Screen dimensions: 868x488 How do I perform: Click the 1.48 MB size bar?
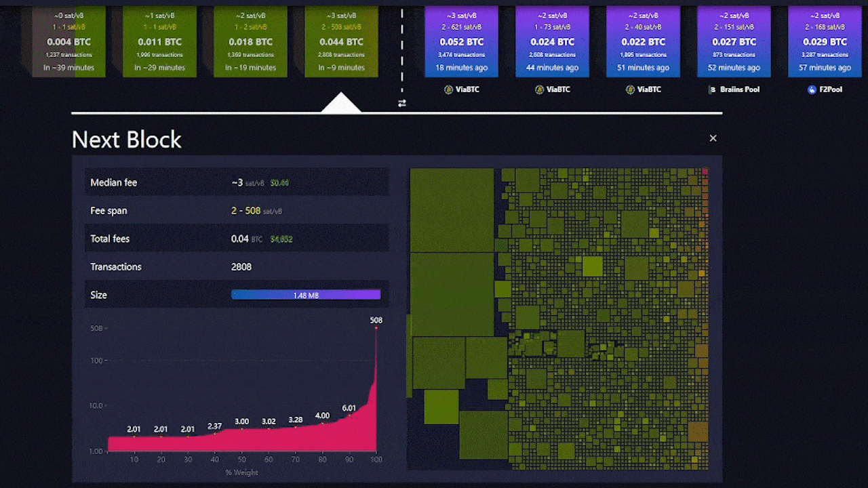tap(306, 295)
